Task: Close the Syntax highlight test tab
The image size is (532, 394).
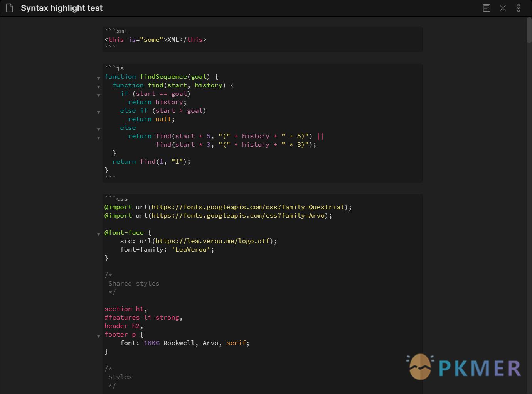Action: [x=502, y=8]
